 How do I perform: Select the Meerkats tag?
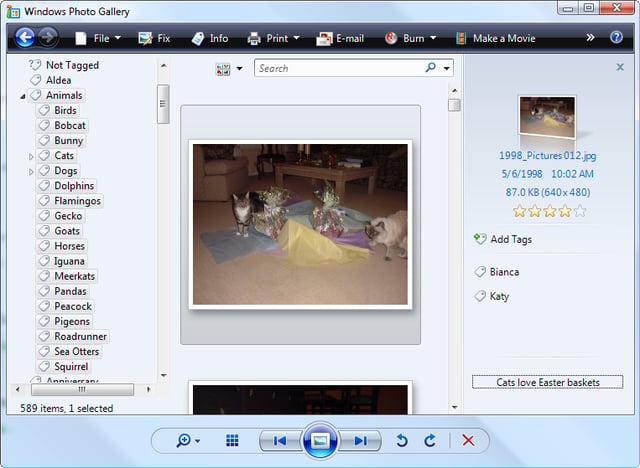point(67,276)
